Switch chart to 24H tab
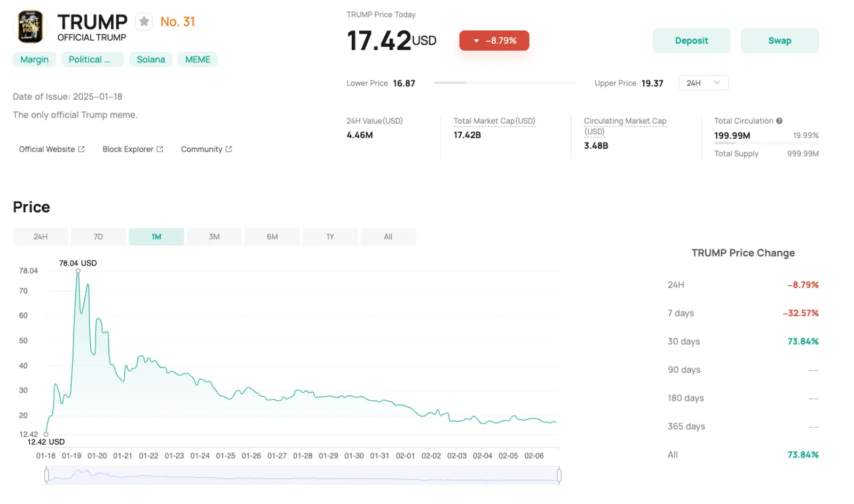 [41, 237]
